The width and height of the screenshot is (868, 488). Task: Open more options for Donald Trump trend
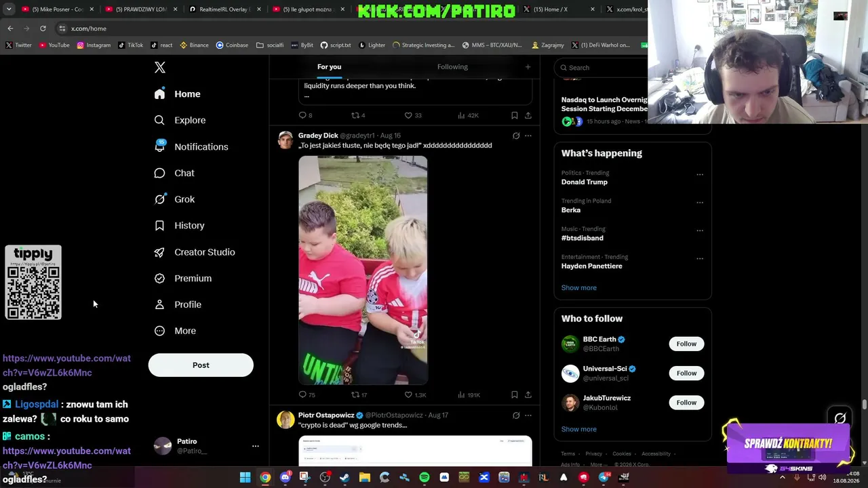point(700,174)
